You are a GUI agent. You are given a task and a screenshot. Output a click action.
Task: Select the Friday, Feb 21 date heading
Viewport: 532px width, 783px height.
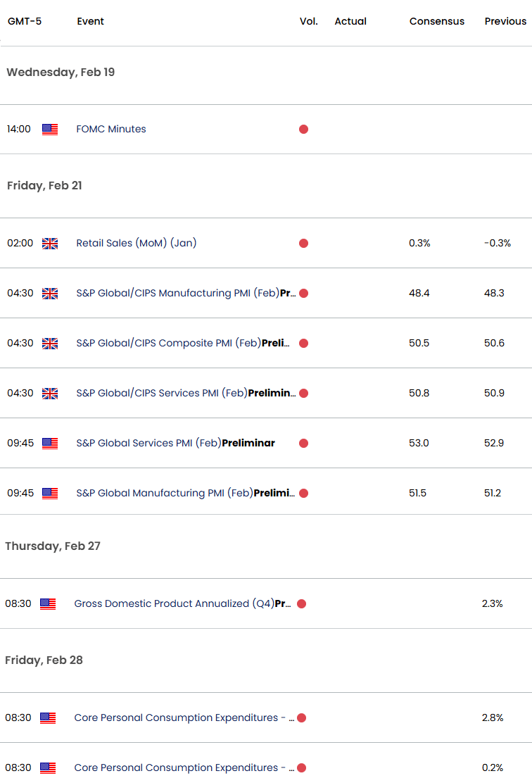(44, 185)
